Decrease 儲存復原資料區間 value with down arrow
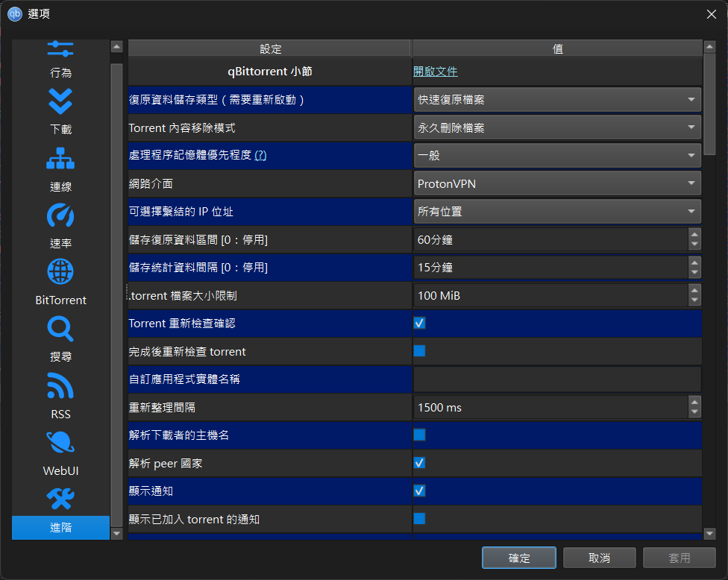The height and width of the screenshot is (580, 728). point(694,245)
